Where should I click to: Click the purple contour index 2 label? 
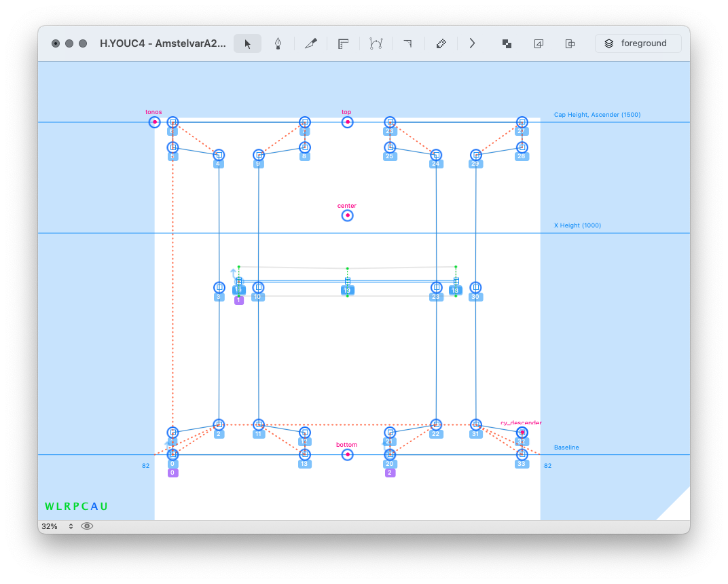click(390, 473)
